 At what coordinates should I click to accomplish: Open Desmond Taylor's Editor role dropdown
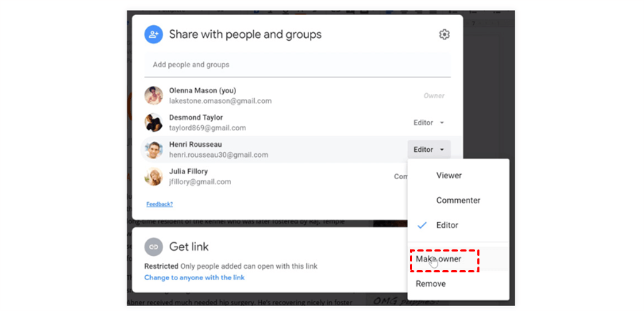pos(429,123)
